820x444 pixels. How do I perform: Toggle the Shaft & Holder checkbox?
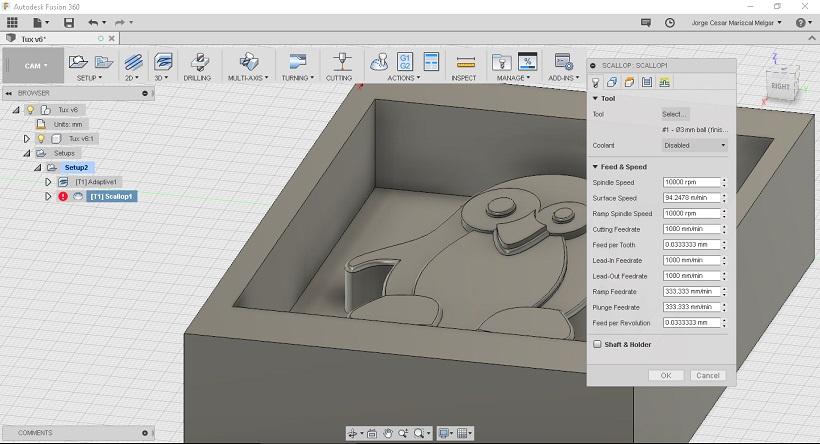(x=597, y=344)
